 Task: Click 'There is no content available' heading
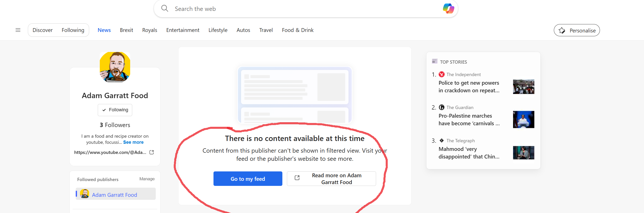(x=295, y=138)
